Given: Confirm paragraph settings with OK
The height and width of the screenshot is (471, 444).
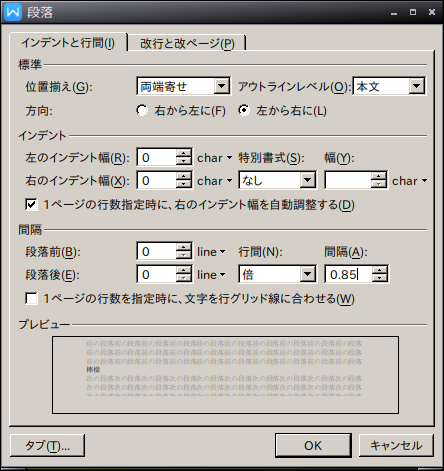Looking at the screenshot, I should click(313, 445).
